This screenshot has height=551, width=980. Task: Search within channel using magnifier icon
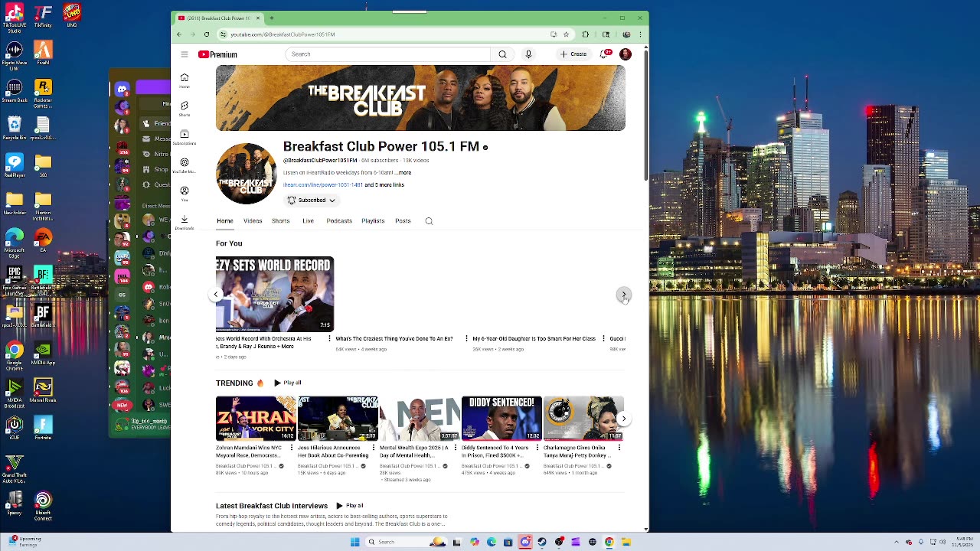429,221
